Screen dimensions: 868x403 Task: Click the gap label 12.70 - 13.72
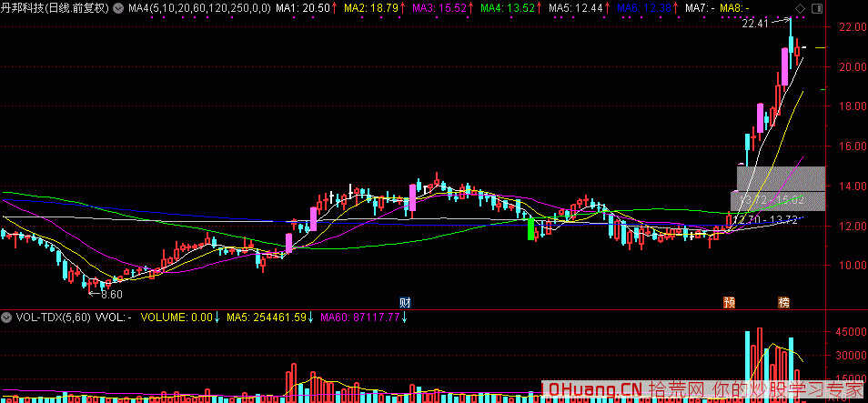(764, 220)
